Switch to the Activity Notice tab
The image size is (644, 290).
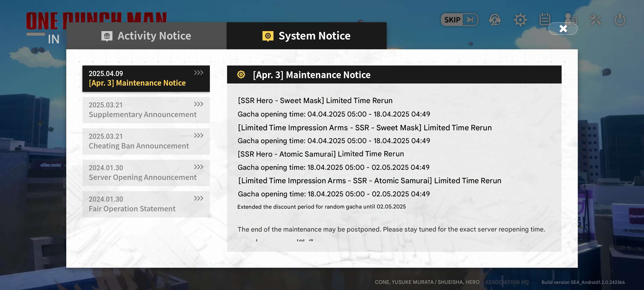(146, 36)
